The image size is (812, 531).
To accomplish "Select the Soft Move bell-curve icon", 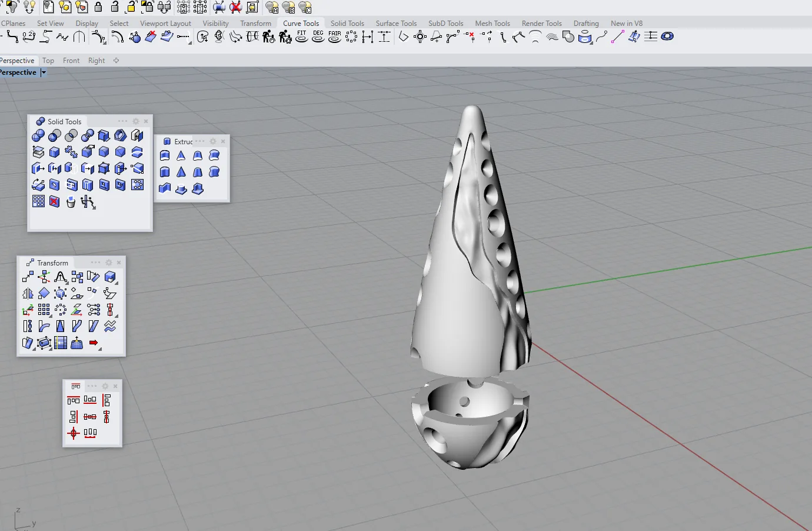I will (x=61, y=277).
